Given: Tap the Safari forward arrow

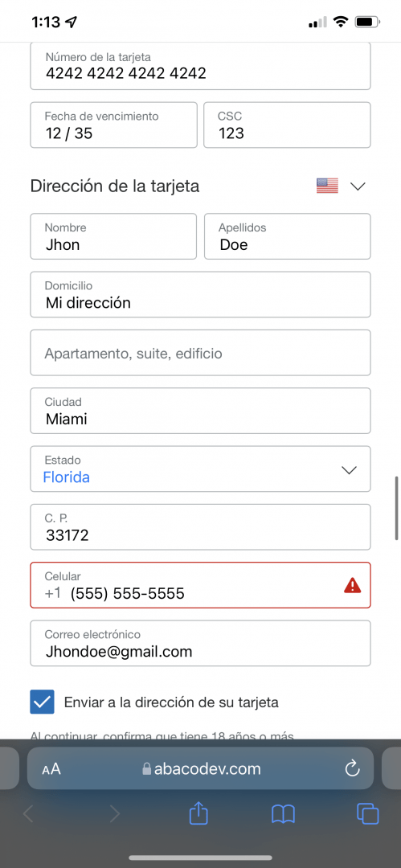Looking at the screenshot, I should point(114,813).
